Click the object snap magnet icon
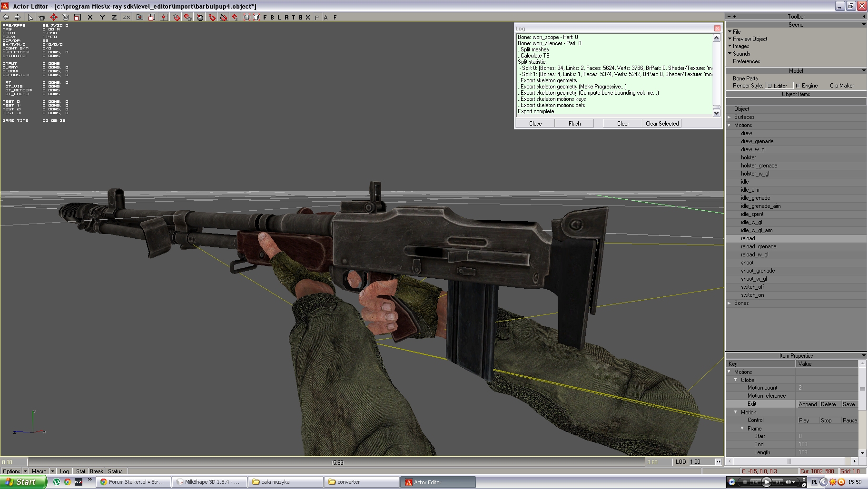The image size is (868, 489). click(x=176, y=17)
